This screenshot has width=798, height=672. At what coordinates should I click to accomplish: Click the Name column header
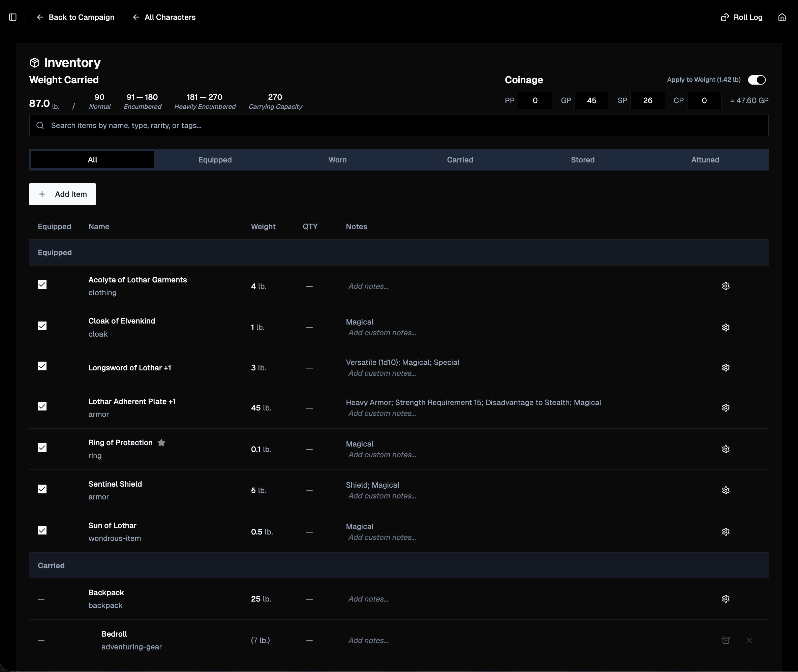[99, 227]
